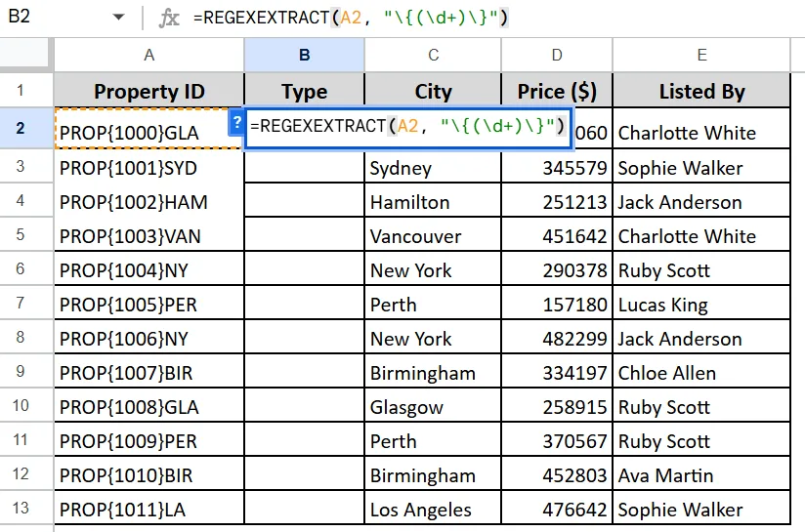Select row 3 header
This screenshot has height=532, width=805.
21,166
